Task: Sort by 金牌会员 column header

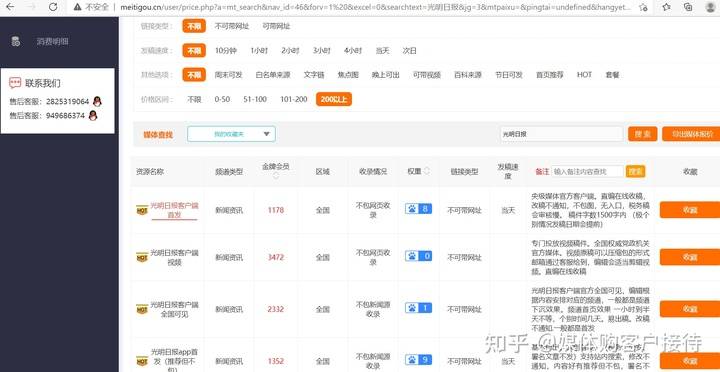Action: coord(276,167)
